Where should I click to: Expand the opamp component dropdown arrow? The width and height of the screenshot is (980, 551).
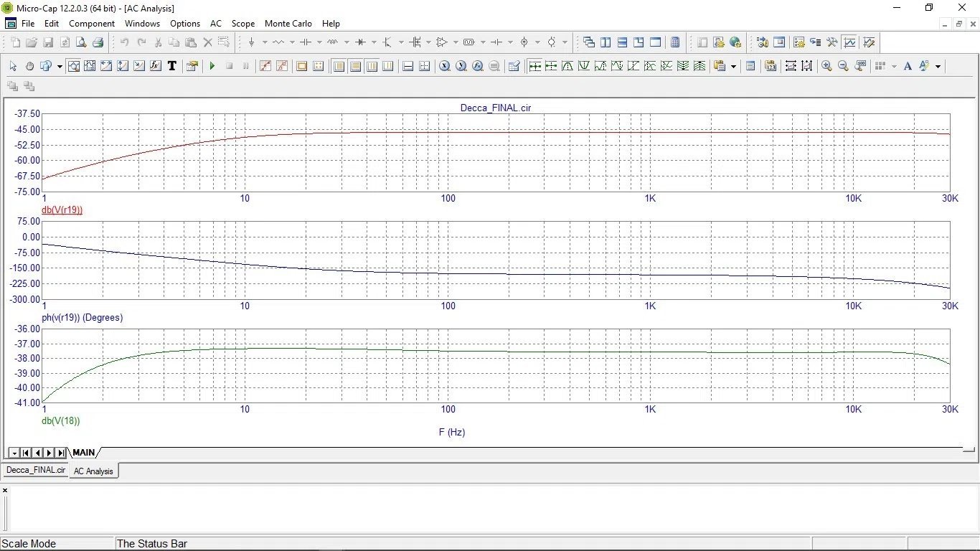[456, 42]
